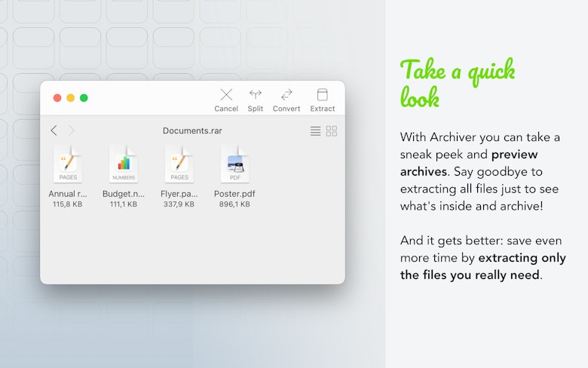Click the Cancel X icon in the toolbar

(226, 94)
